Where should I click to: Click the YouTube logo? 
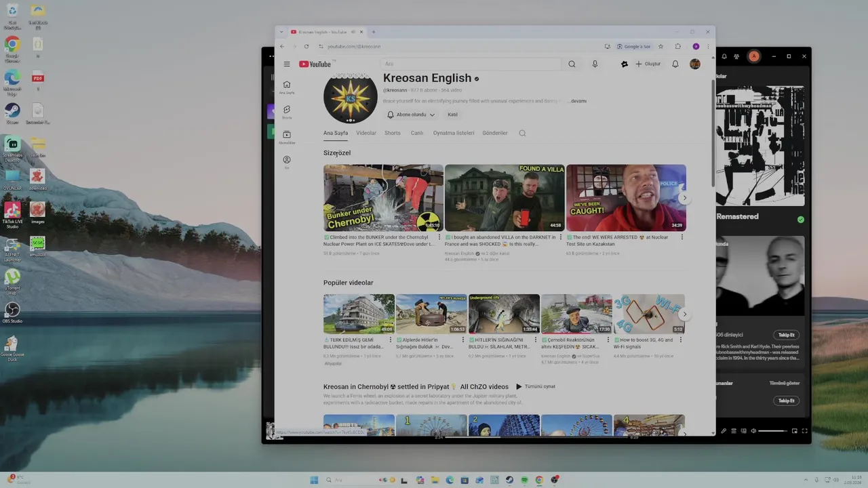pyautogui.click(x=315, y=64)
